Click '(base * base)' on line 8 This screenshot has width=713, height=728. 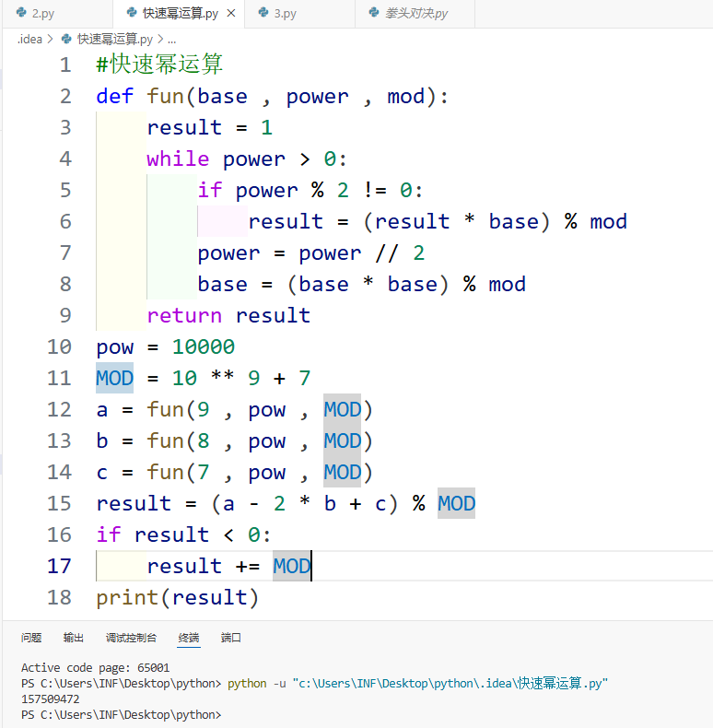368,284
